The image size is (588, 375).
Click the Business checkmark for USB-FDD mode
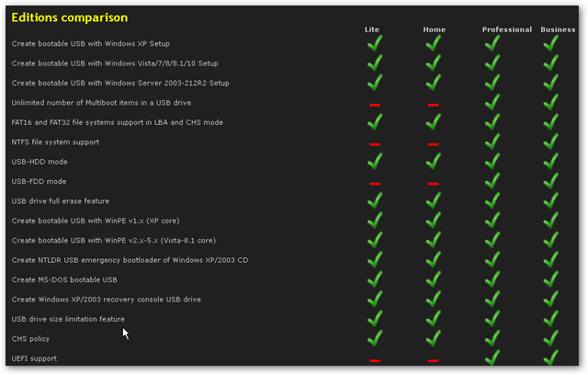coord(551,180)
